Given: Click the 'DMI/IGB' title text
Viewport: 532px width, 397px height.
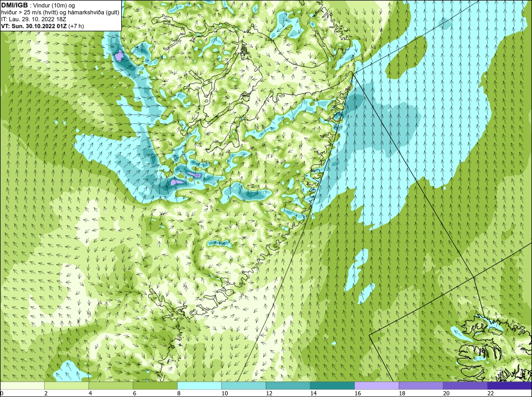Looking at the screenshot, I should coord(14,5).
